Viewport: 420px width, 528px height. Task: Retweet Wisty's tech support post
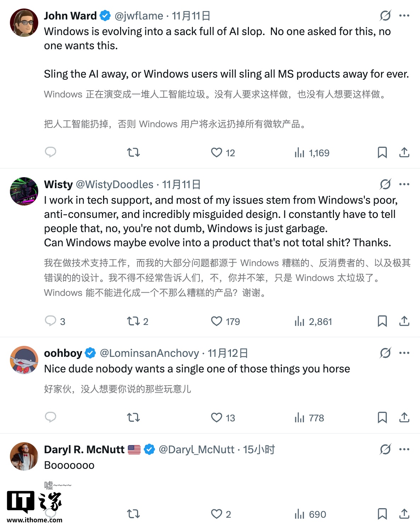tap(133, 321)
